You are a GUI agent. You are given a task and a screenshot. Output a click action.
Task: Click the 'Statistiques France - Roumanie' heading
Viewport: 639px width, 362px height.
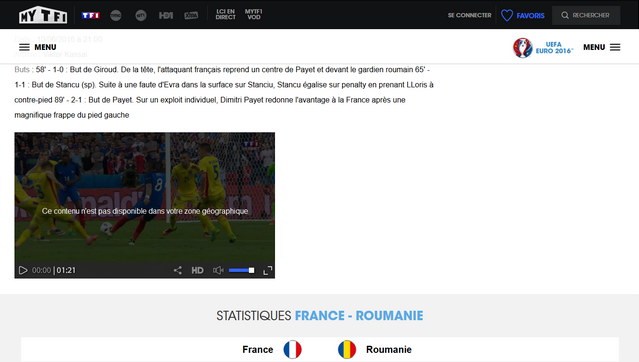coord(320,316)
